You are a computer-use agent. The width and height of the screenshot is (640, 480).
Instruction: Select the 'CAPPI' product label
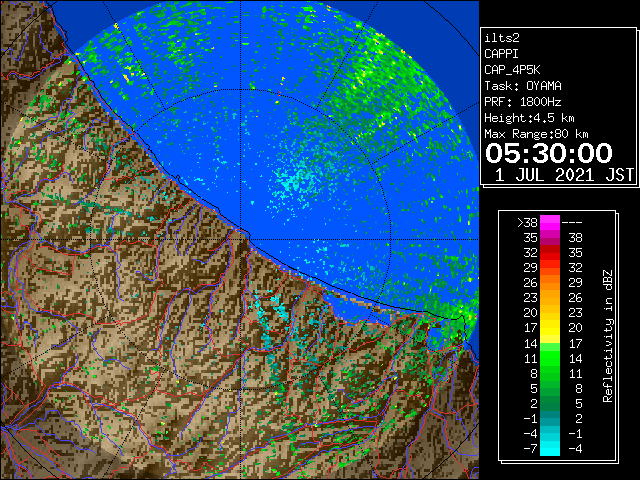click(x=501, y=54)
